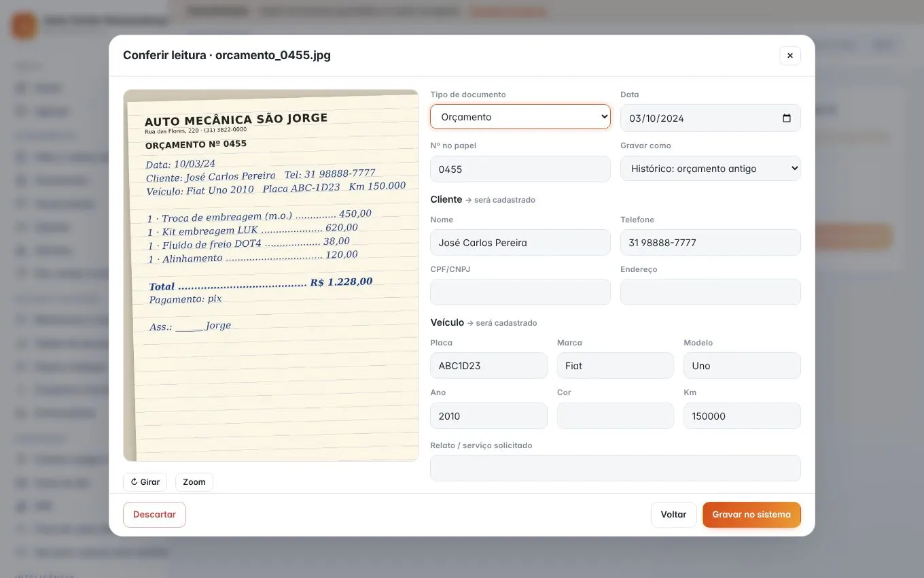
Task: Save with Gravar no sistema
Action: coord(751,515)
